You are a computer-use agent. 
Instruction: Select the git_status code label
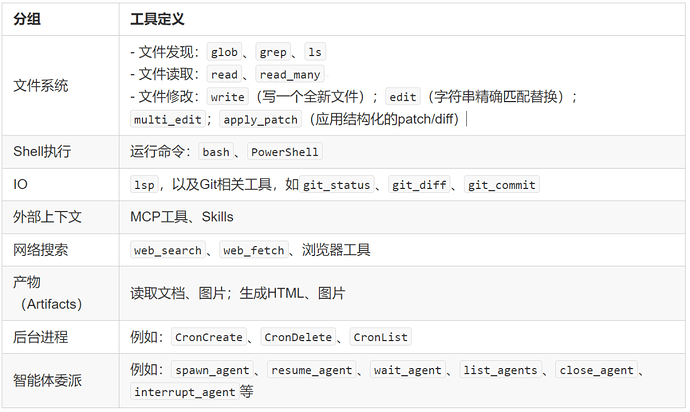(337, 184)
